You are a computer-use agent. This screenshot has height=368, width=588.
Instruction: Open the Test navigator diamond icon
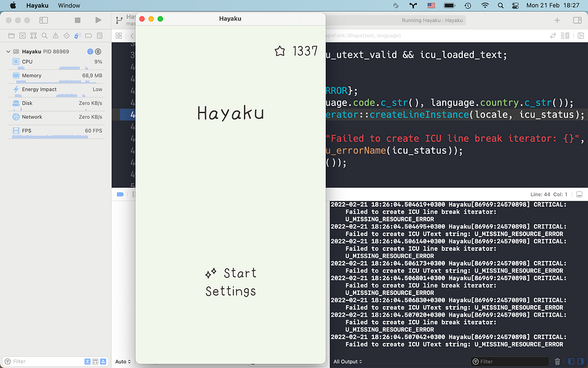tap(66, 36)
